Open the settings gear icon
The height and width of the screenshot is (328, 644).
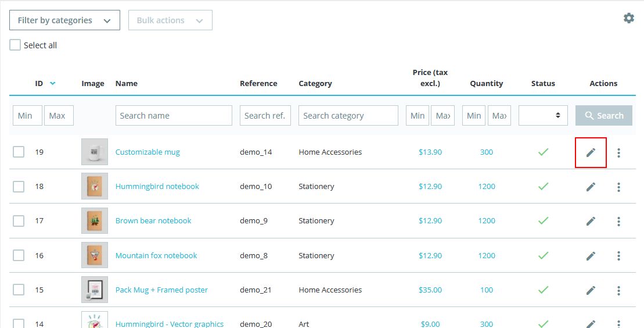[628, 18]
